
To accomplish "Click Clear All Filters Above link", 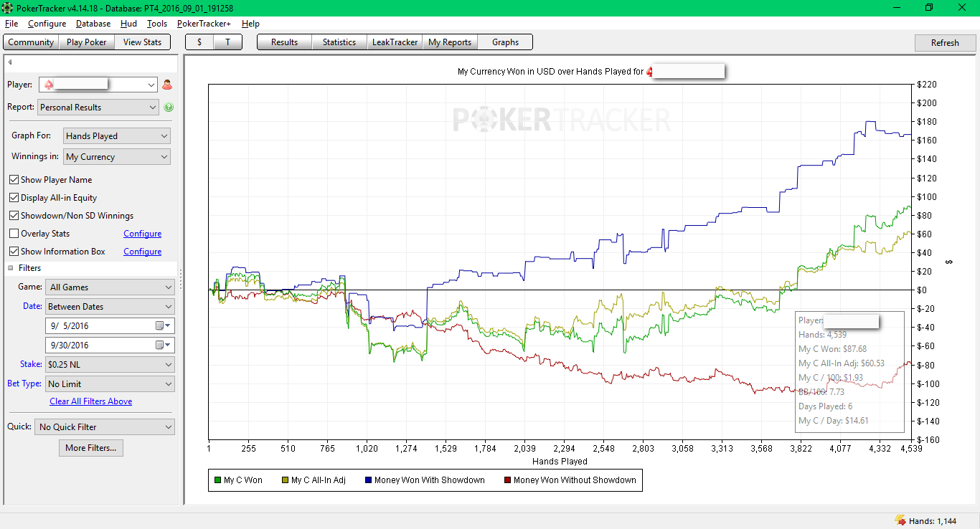I will tap(91, 401).
